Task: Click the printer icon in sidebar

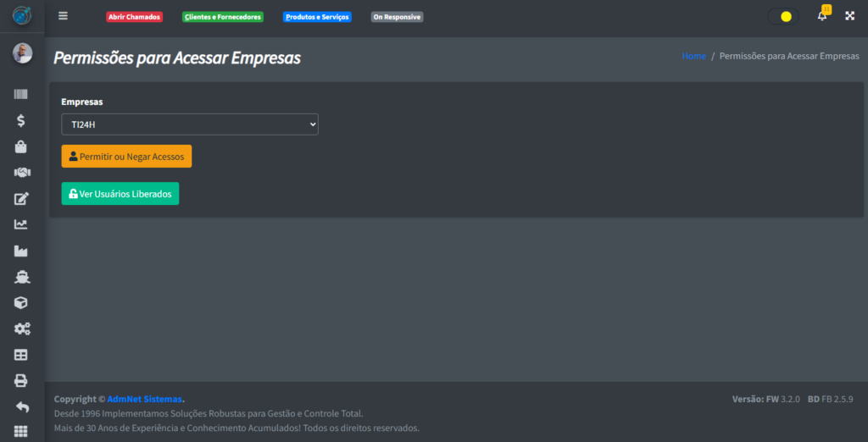Action: (21, 380)
